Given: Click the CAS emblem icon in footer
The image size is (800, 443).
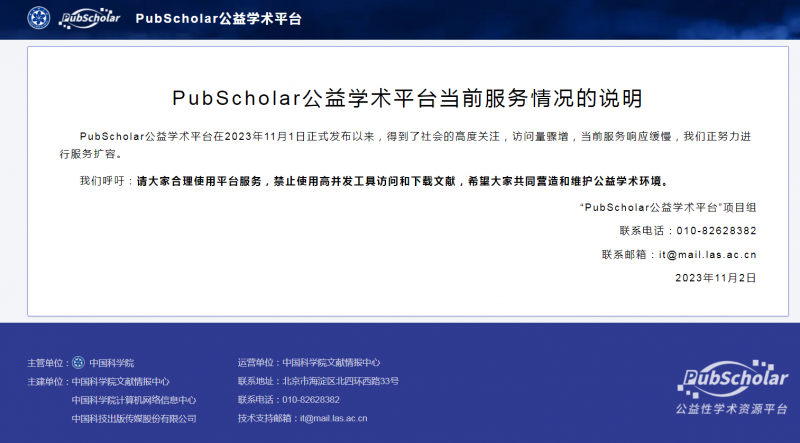Looking at the screenshot, I should (x=79, y=362).
